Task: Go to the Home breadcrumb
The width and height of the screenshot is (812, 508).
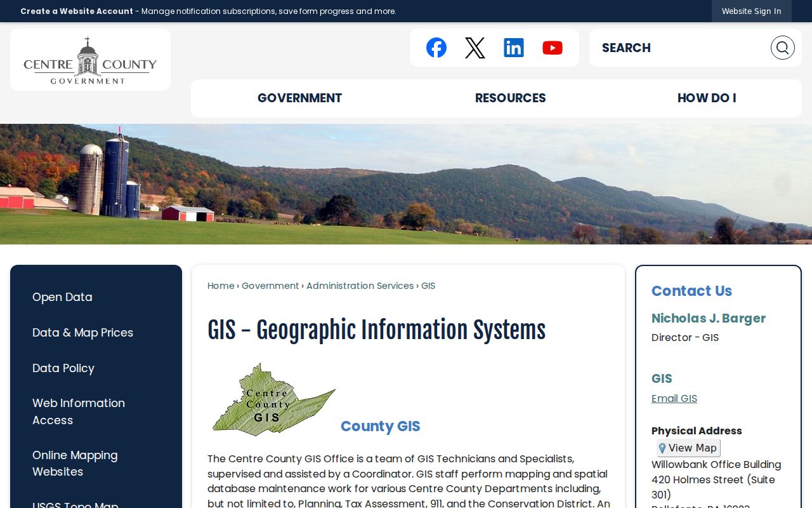Action: tap(221, 286)
